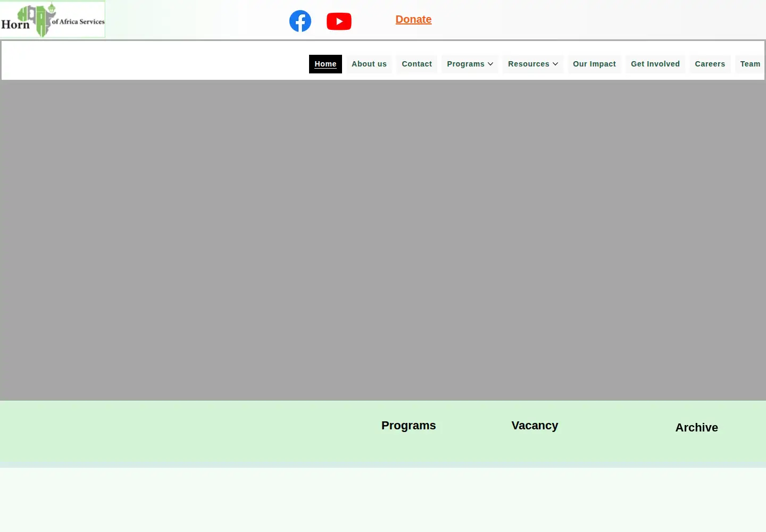Click the Horn of Africa Services logo
This screenshot has height=532, width=766.
53,19
